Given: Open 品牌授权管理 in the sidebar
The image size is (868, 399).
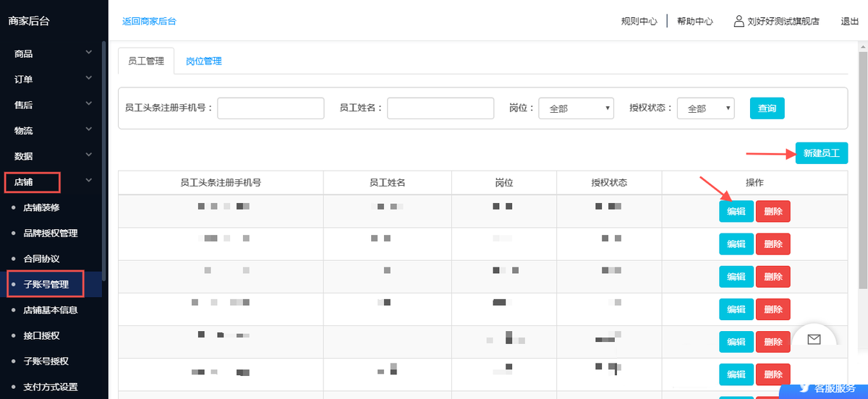Looking at the screenshot, I should click(x=51, y=233).
